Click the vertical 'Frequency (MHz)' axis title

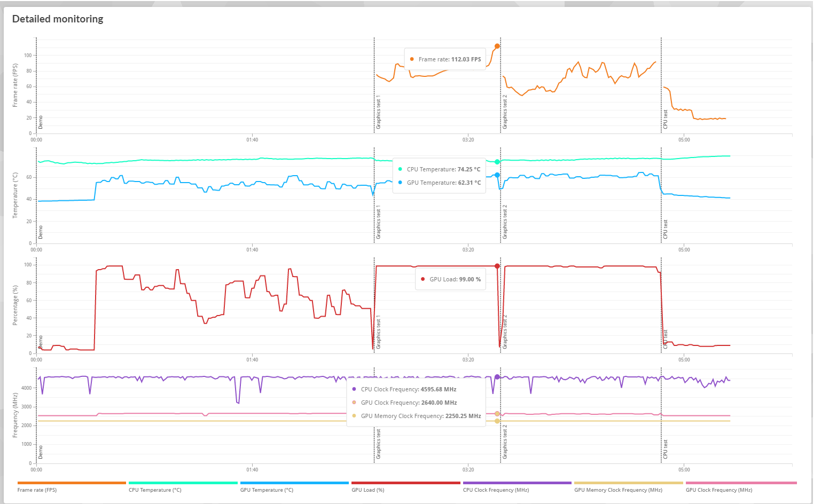tap(15, 415)
